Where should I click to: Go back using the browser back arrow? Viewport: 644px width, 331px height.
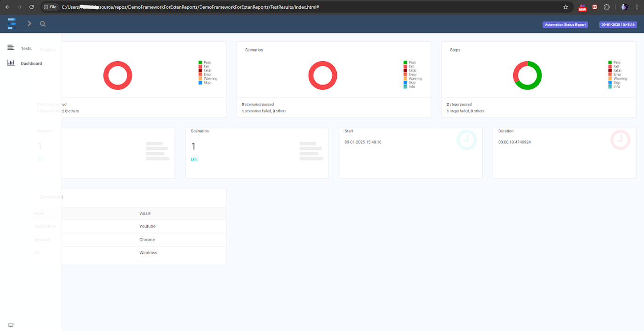coord(7,7)
